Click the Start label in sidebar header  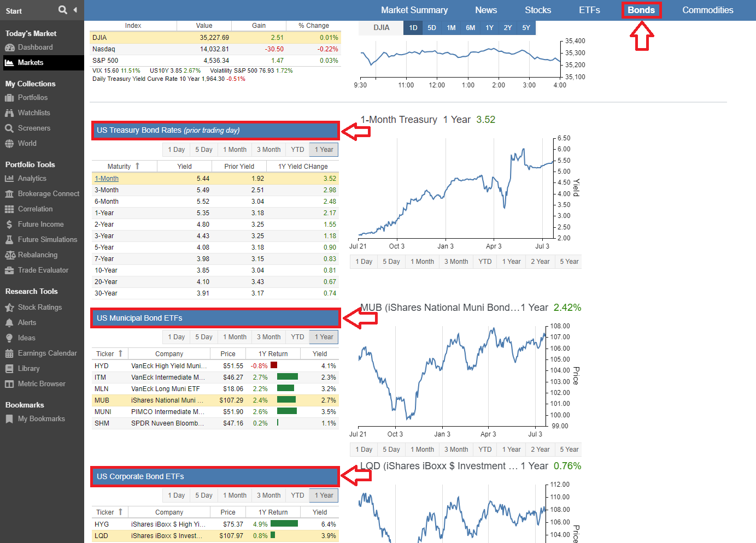(x=14, y=11)
